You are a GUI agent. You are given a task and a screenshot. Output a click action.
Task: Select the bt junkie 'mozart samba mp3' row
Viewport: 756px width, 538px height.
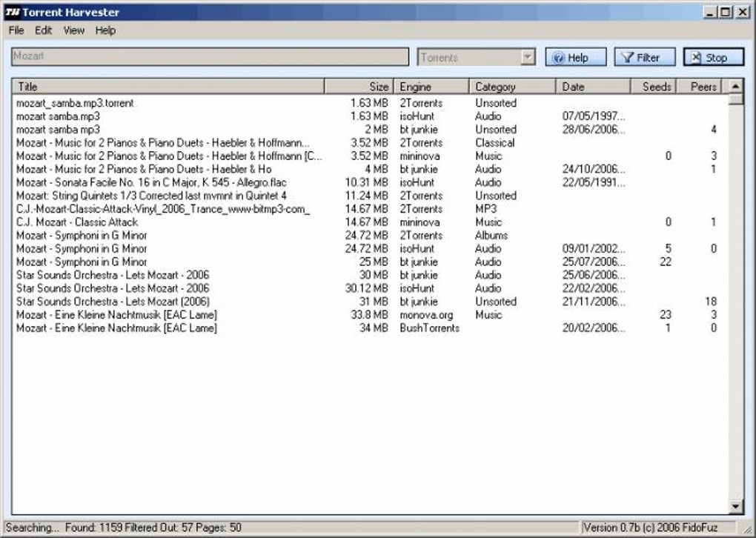coord(370,129)
